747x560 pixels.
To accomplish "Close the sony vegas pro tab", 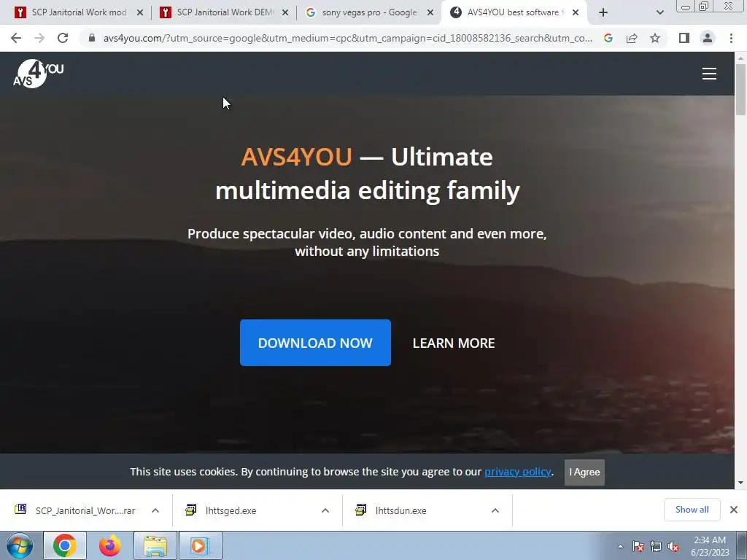I will coord(430,12).
